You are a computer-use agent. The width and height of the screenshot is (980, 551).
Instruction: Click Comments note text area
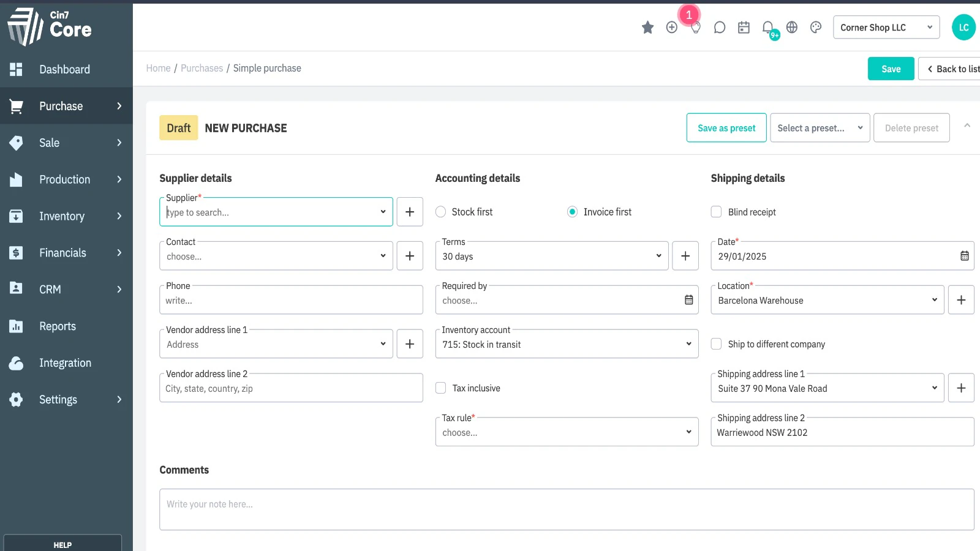pyautogui.click(x=567, y=509)
